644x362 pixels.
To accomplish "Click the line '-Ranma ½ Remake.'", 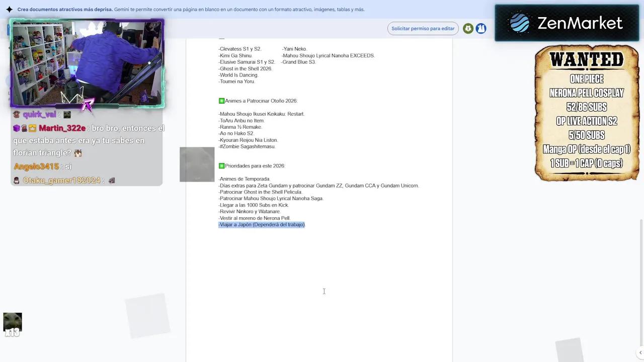I will 240,127.
